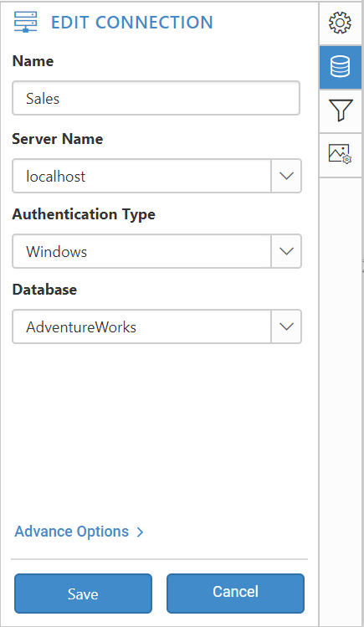This screenshot has width=364, height=627.
Task: Open the image settings panel icon
Action: point(341,154)
